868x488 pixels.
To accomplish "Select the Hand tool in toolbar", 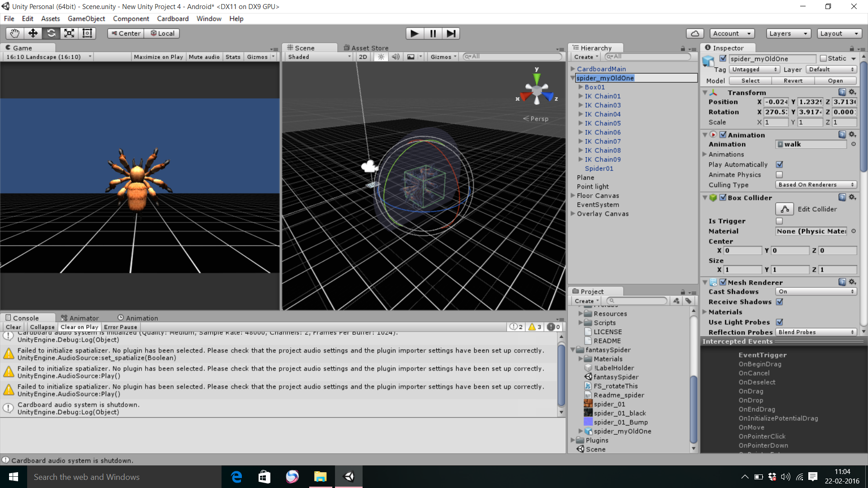I will [x=14, y=33].
